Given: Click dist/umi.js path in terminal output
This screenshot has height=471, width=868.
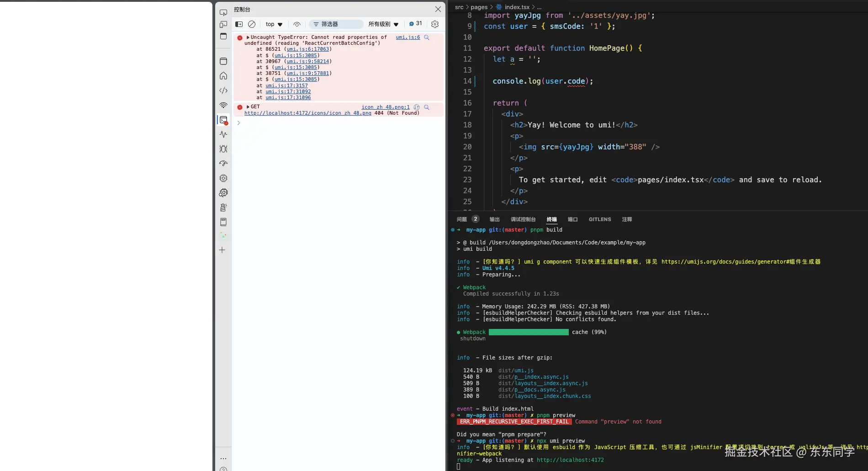Looking at the screenshot, I should click(x=516, y=370).
